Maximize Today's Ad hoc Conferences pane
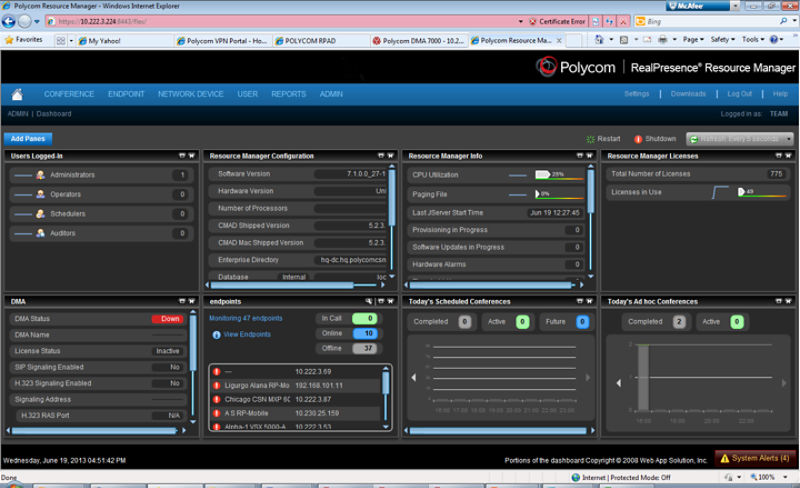 [779, 301]
